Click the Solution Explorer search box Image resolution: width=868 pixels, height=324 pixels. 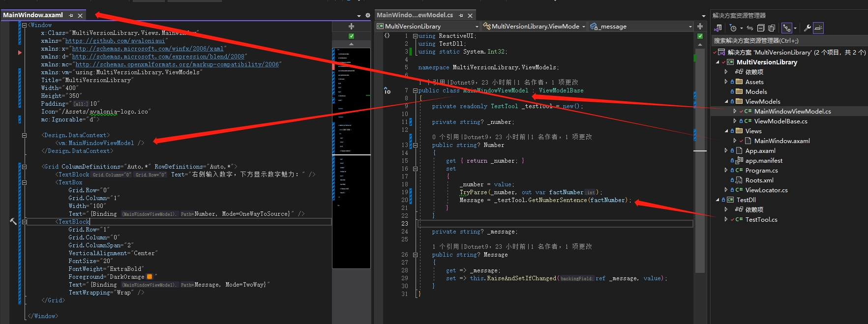pos(787,41)
